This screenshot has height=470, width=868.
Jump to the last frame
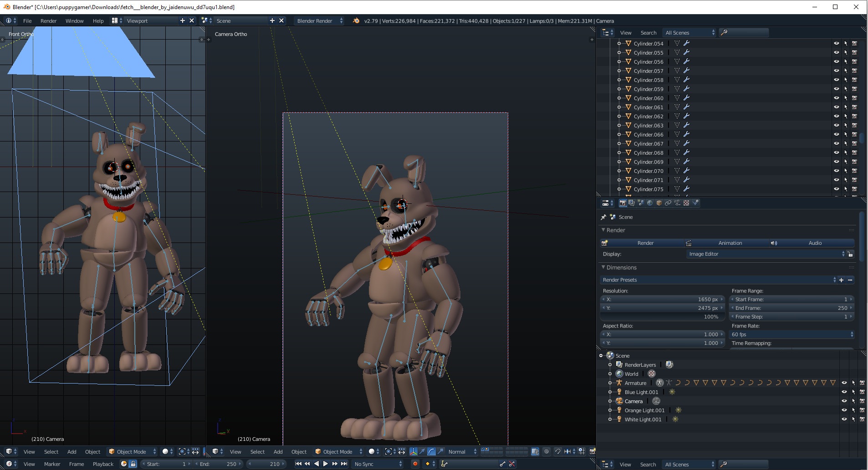click(x=344, y=464)
